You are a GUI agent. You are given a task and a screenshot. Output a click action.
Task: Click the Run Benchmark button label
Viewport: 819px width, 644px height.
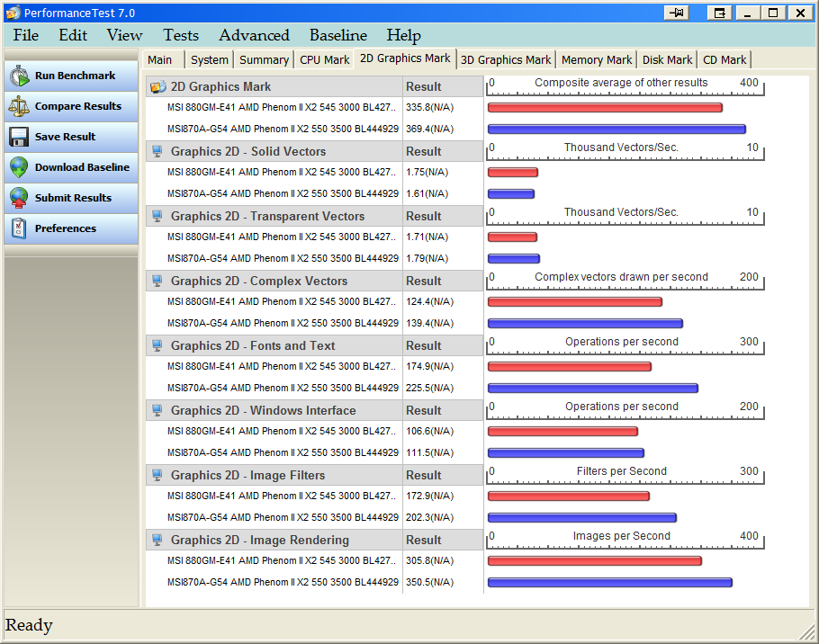click(76, 76)
